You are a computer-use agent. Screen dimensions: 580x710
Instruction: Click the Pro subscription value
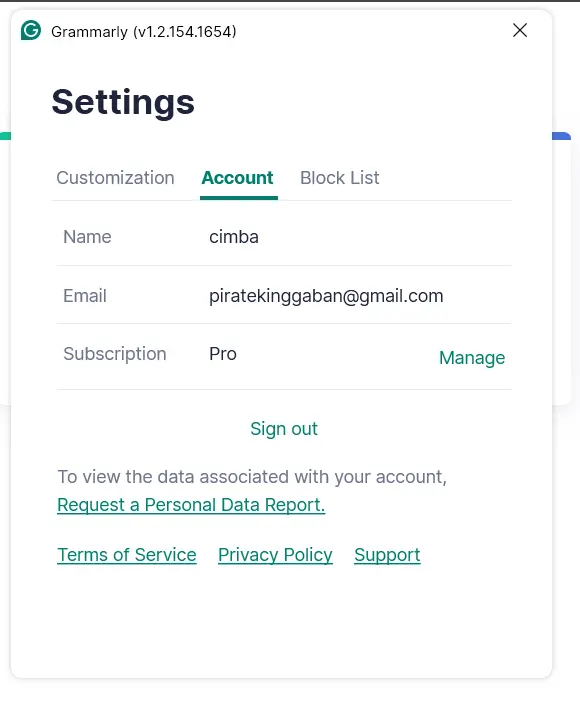pos(223,354)
